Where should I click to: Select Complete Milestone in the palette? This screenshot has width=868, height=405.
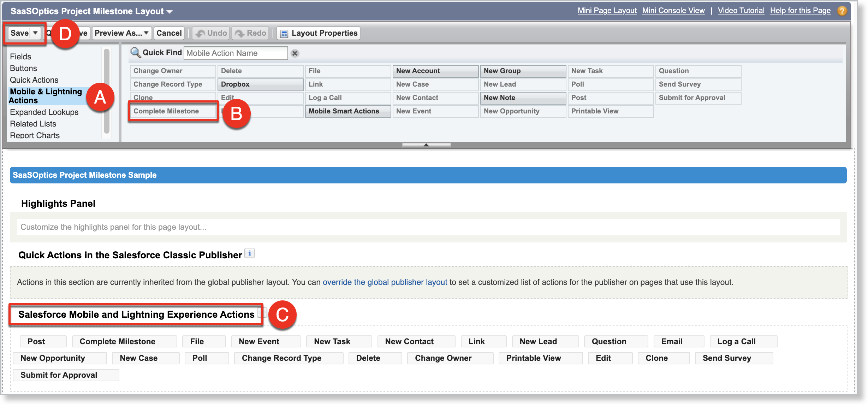[173, 111]
